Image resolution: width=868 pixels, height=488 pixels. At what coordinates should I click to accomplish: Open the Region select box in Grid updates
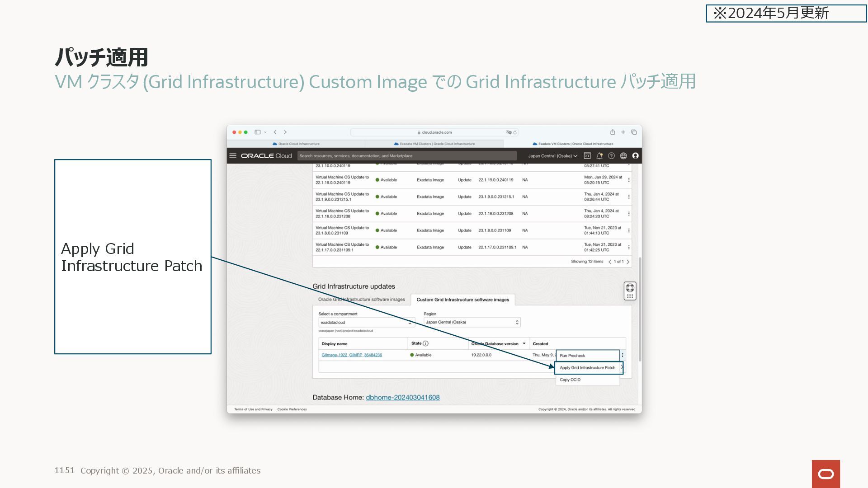coord(472,322)
